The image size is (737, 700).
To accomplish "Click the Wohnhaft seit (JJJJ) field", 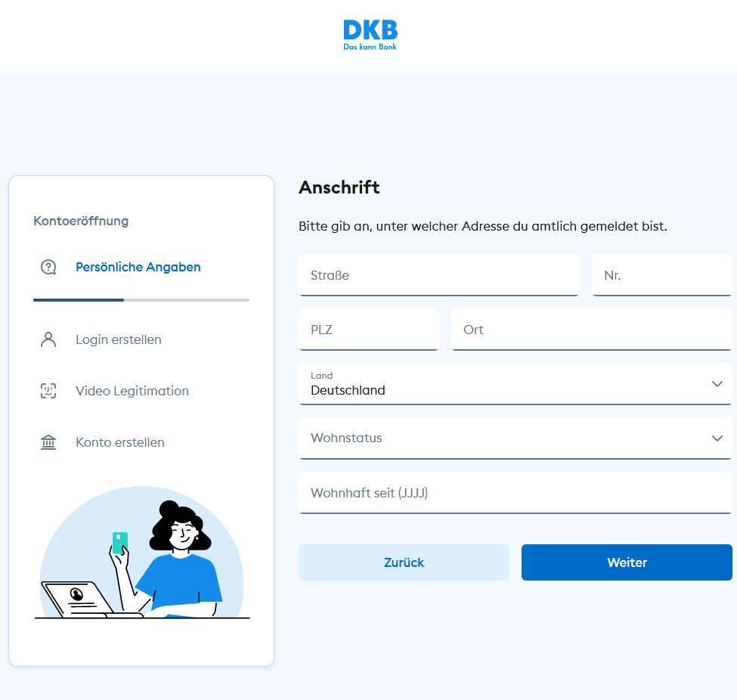I will 516,493.
